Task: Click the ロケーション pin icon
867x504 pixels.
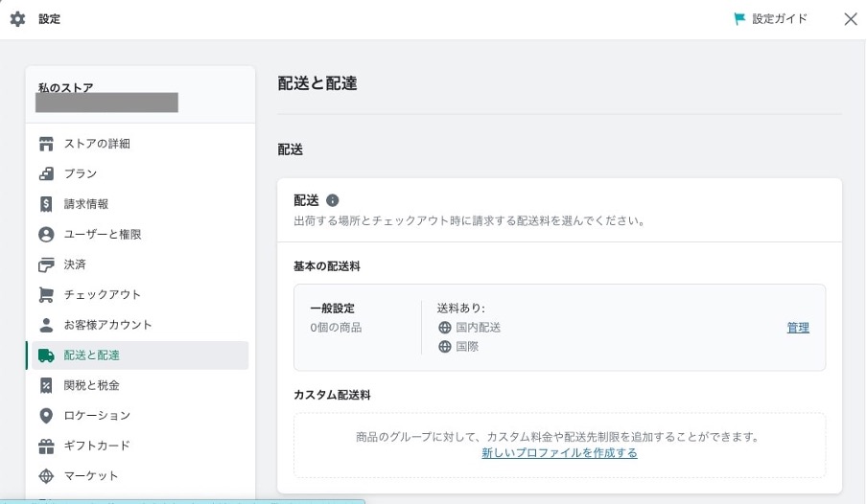Action: click(x=46, y=416)
